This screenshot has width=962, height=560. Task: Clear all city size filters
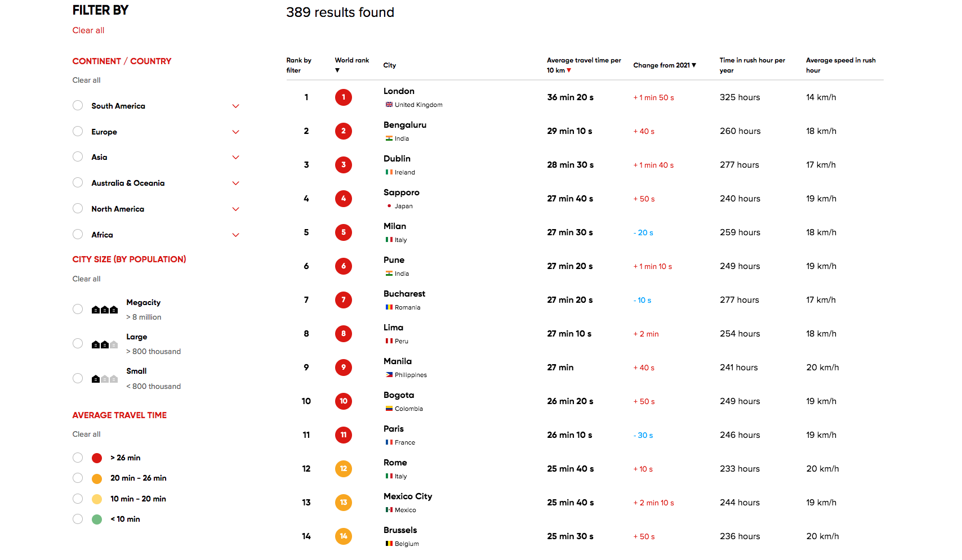[x=86, y=279]
